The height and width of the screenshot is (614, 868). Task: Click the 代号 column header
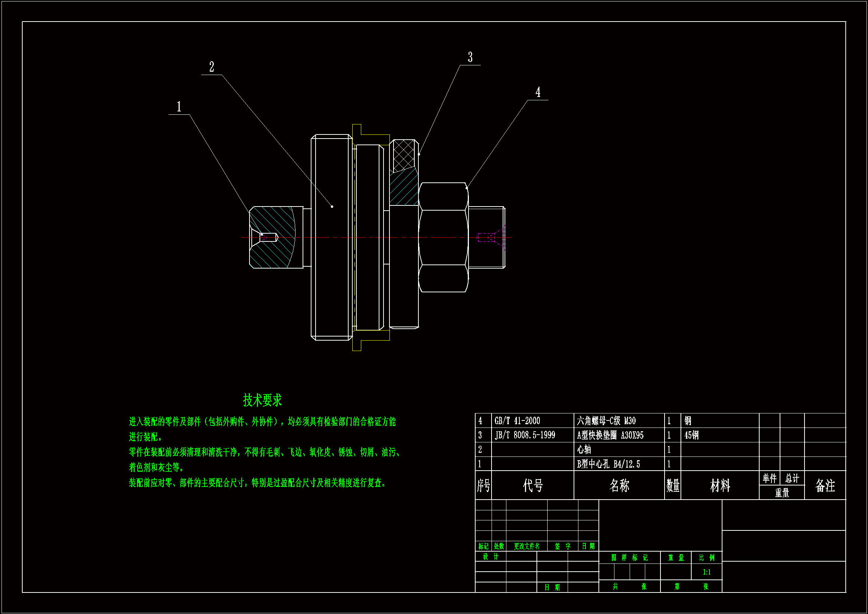point(533,485)
